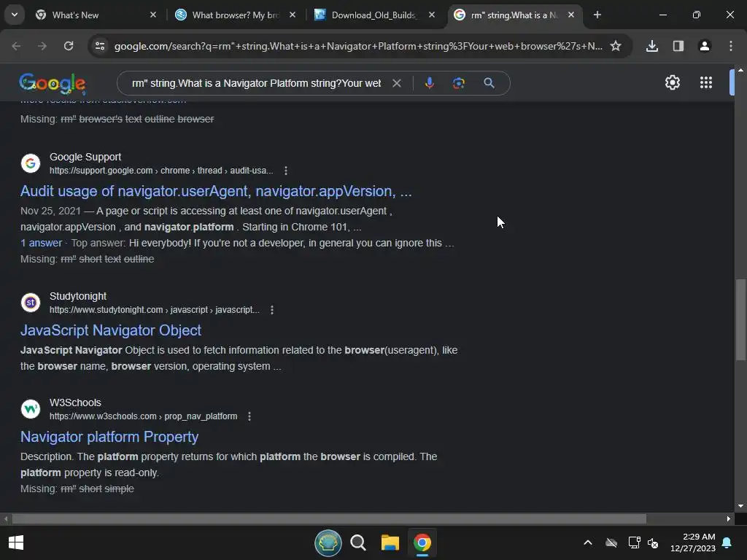Close the Google search tab
This screenshot has width=747, height=560.
click(x=571, y=15)
